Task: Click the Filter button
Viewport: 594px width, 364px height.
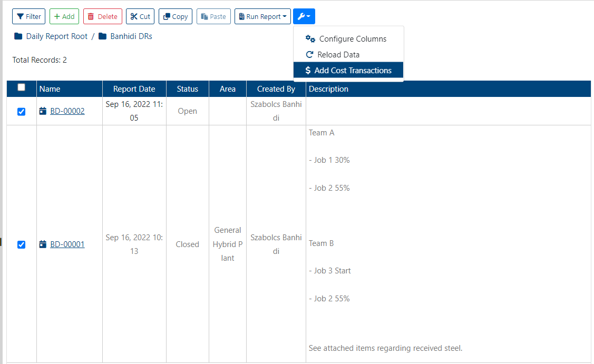Action: click(x=29, y=16)
